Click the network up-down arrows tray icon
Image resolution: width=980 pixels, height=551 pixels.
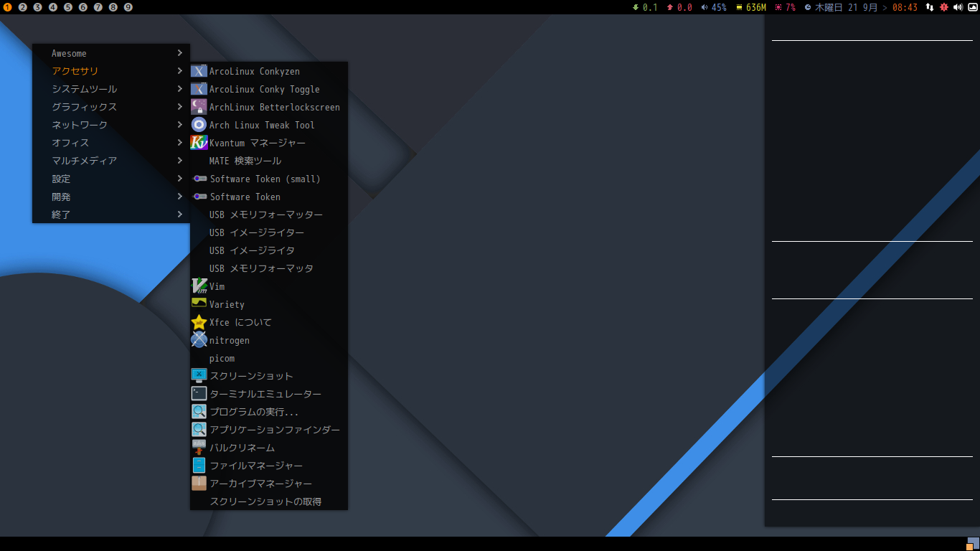pyautogui.click(x=930, y=7)
